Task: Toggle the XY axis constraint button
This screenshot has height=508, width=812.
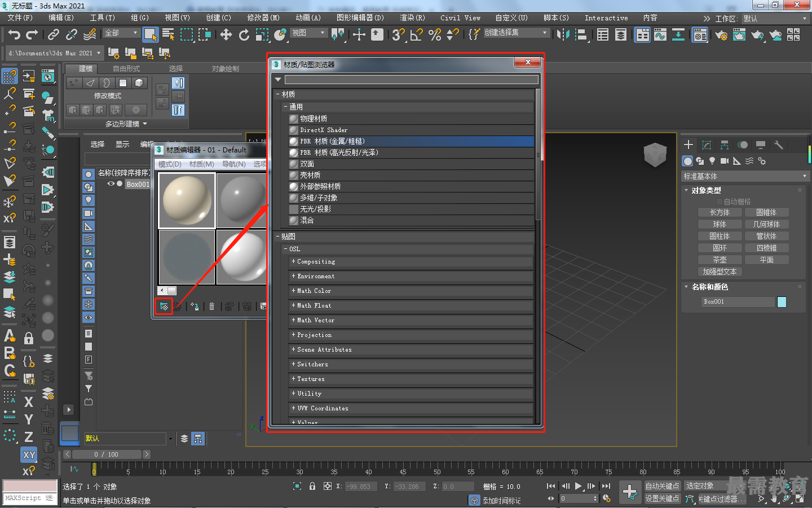Action: tap(29, 454)
